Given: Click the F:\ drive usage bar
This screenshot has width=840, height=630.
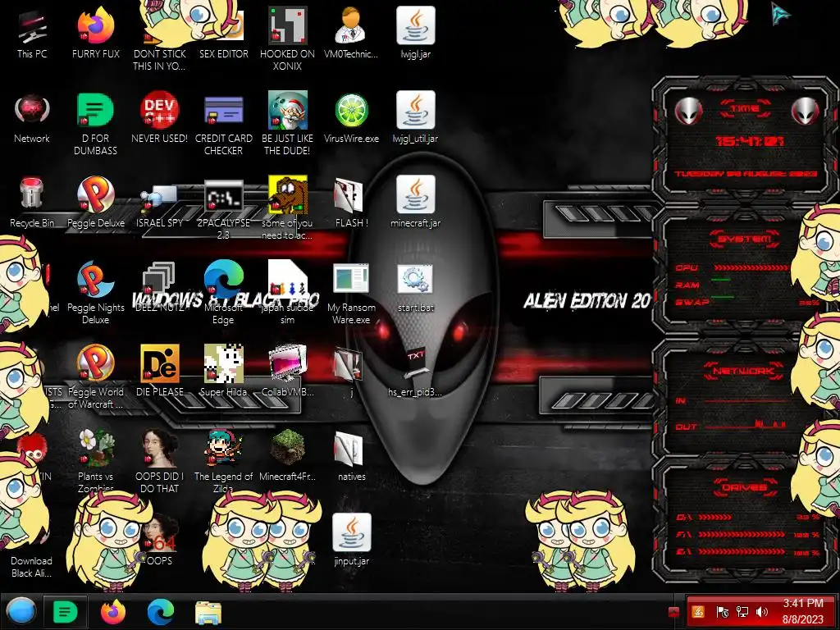Looking at the screenshot, I should [x=742, y=534].
